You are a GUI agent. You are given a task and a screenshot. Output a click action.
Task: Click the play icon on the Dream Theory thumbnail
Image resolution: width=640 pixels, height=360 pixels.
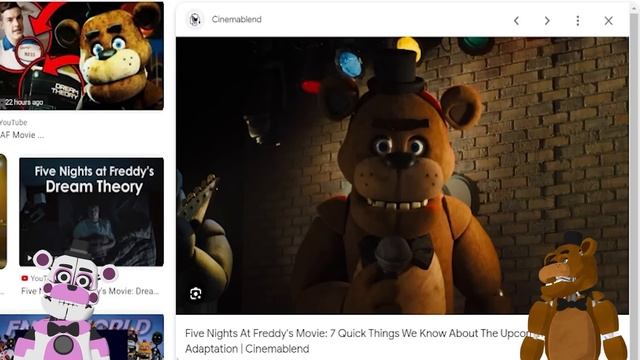point(29,258)
